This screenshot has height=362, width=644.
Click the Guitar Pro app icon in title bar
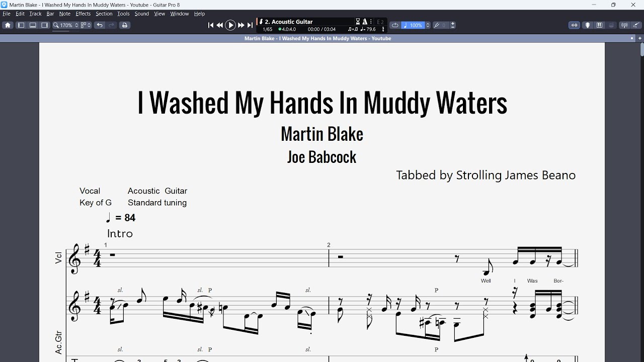(5, 5)
